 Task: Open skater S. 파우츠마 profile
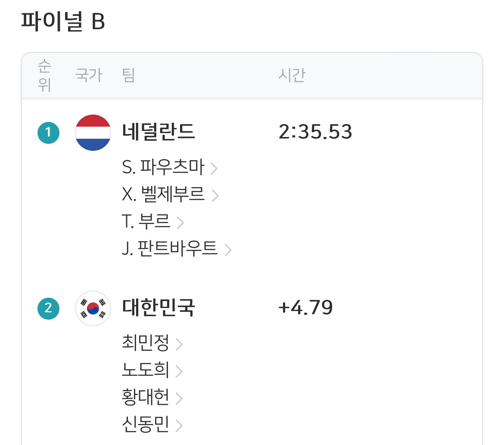pyautogui.click(x=163, y=168)
